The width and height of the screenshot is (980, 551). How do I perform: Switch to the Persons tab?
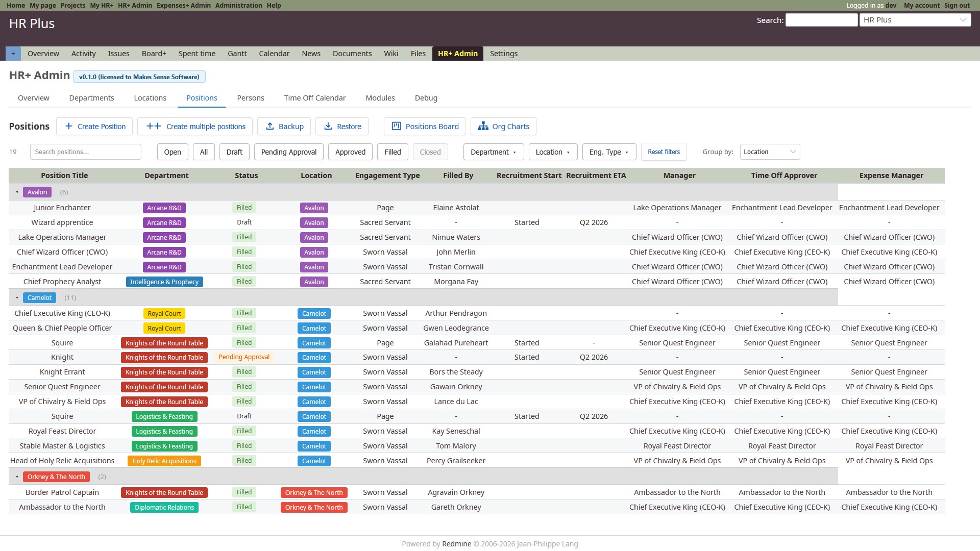pos(251,98)
